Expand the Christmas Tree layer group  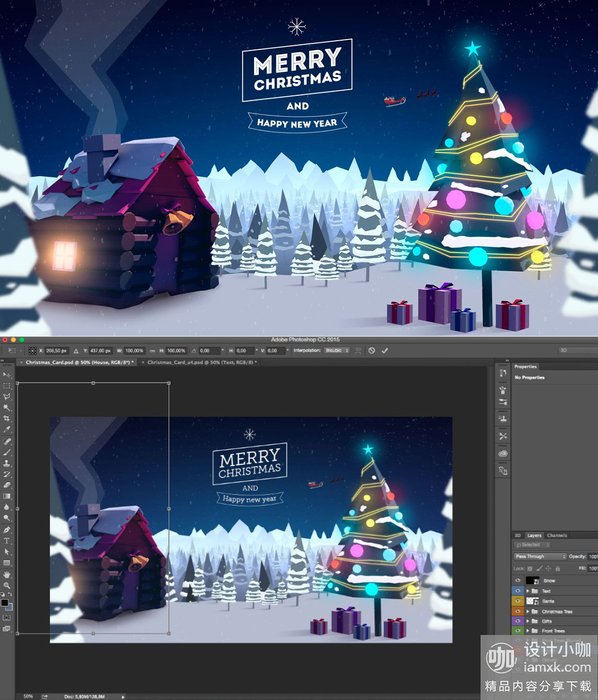[528, 611]
